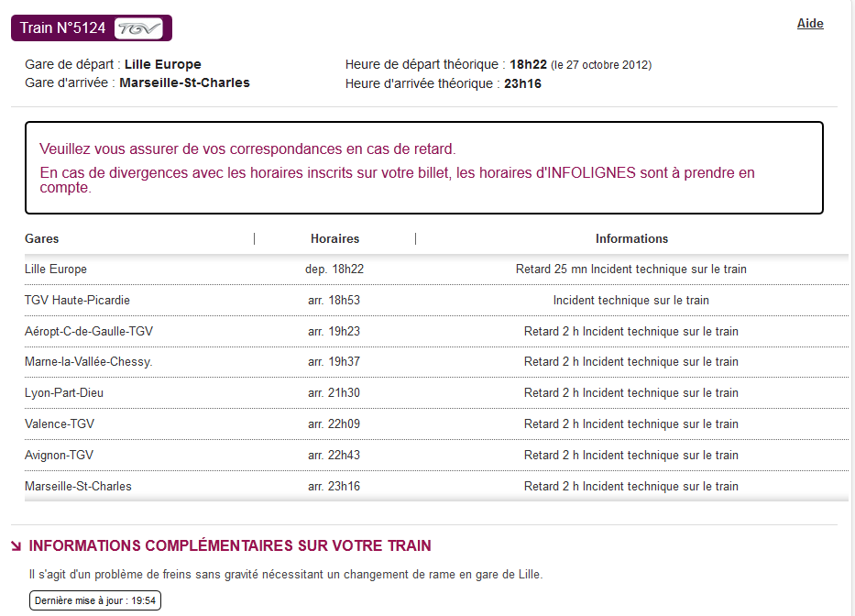Click the INFORMATIONS COMPLÉMENTAIRES SUR VOTRE TRAIN heading
This screenshot has width=855, height=616.
(x=230, y=545)
